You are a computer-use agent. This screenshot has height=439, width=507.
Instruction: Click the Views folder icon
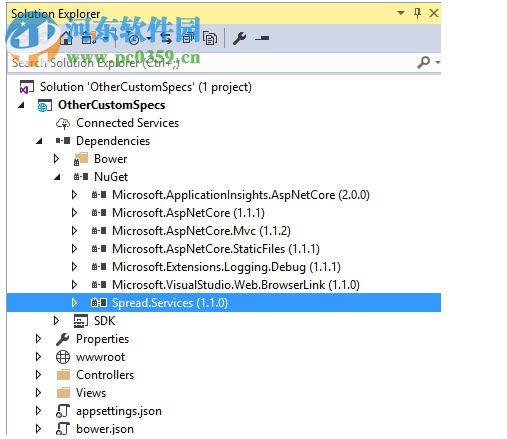pyautogui.click(x=63, y=393)
